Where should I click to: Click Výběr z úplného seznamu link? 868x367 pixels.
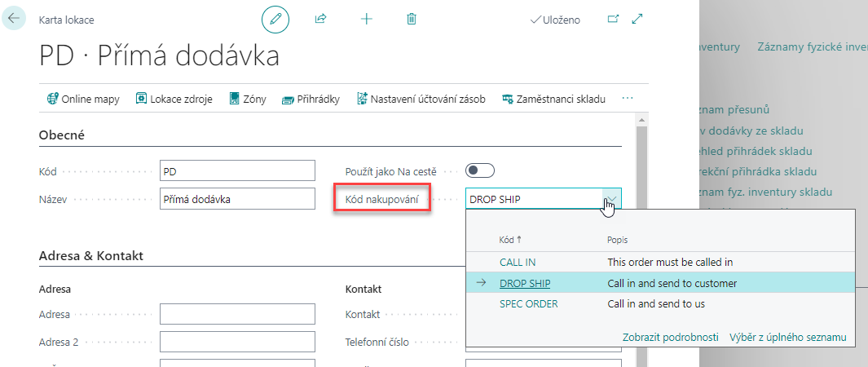788,337
